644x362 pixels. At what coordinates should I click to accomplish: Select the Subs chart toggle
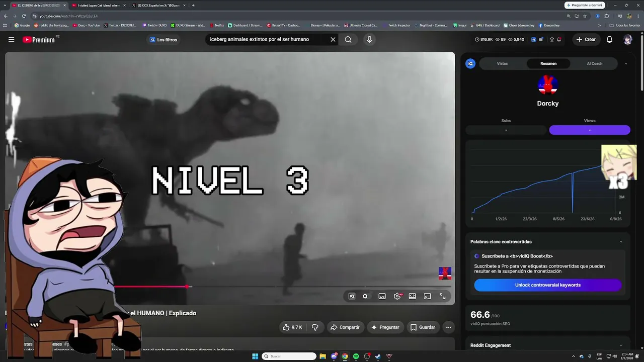click(506, 130)
